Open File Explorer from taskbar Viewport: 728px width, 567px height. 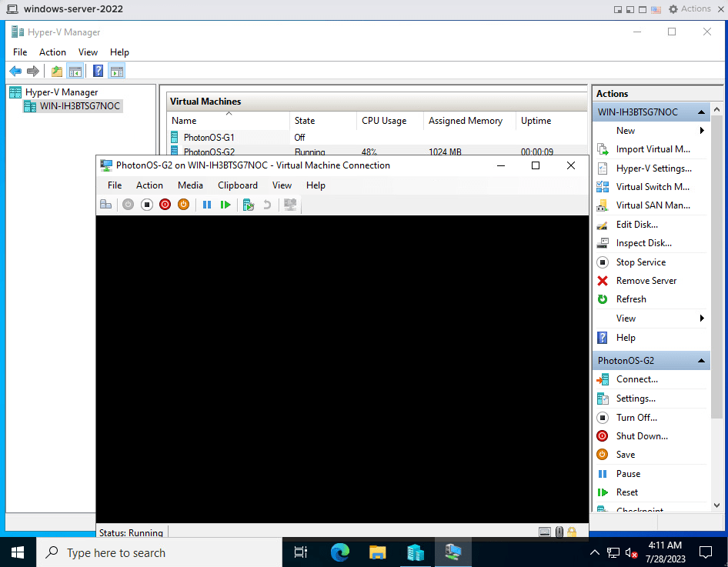tap(377, 552)
